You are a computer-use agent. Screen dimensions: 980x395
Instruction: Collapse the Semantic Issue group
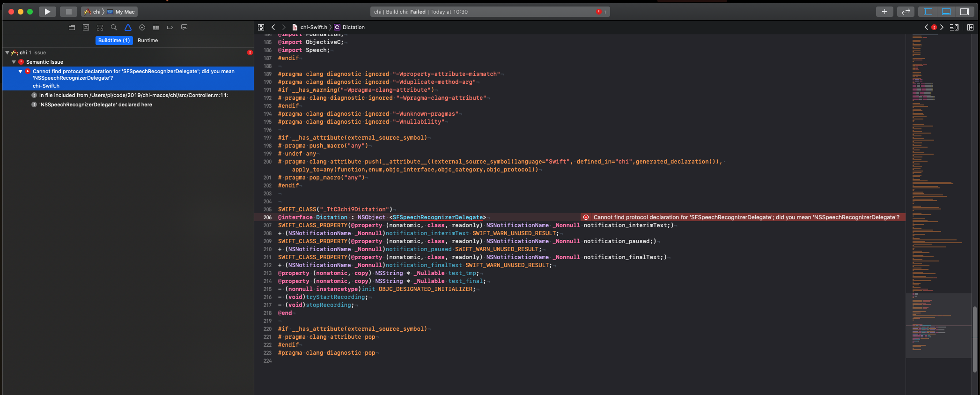(14, 62)
